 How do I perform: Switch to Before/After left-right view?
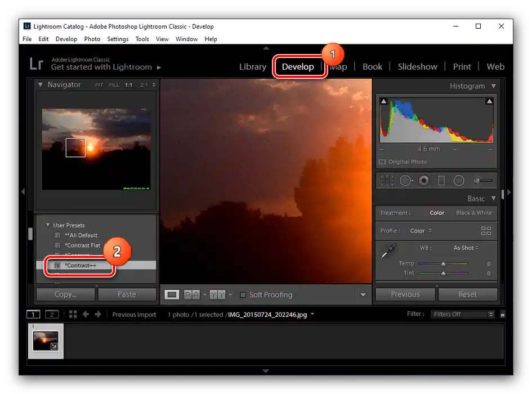point(192,294)
